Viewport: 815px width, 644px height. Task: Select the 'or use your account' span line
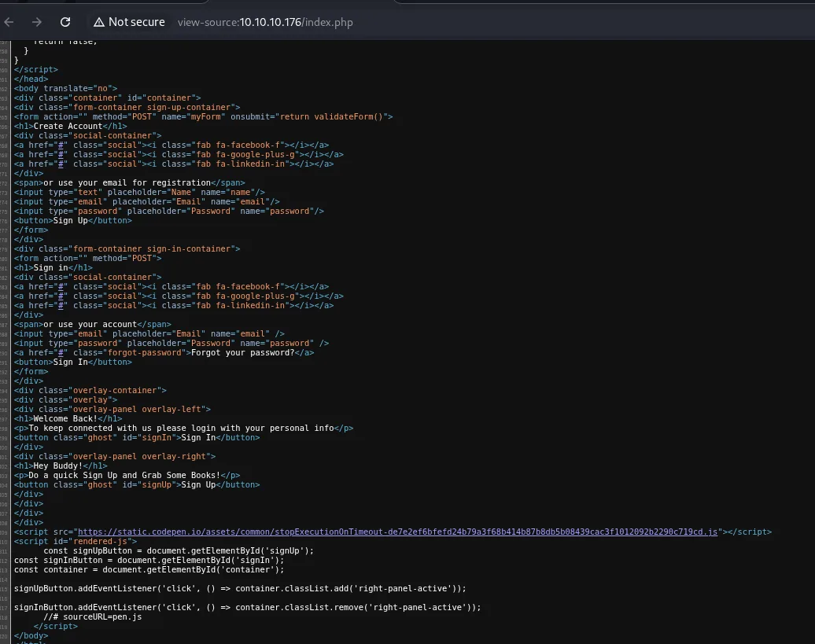click(93, 324)
